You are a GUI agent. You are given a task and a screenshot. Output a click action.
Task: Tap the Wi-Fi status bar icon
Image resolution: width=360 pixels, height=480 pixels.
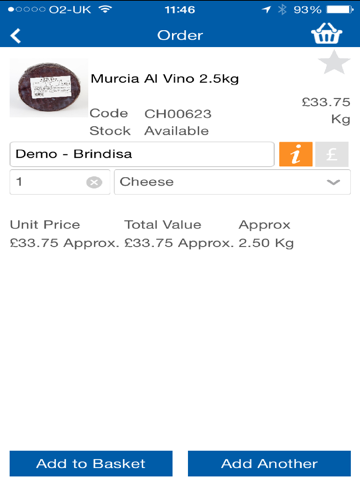click(105, 9)
